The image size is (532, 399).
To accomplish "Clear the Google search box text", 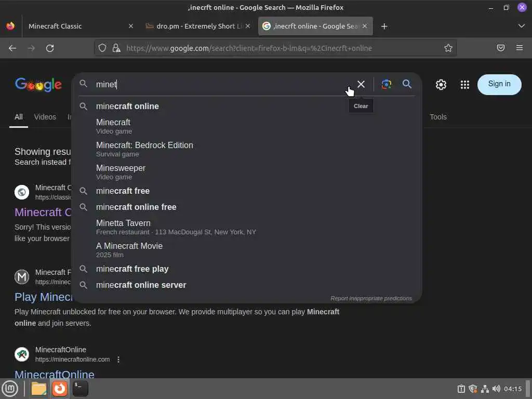I will coord(361,84).
